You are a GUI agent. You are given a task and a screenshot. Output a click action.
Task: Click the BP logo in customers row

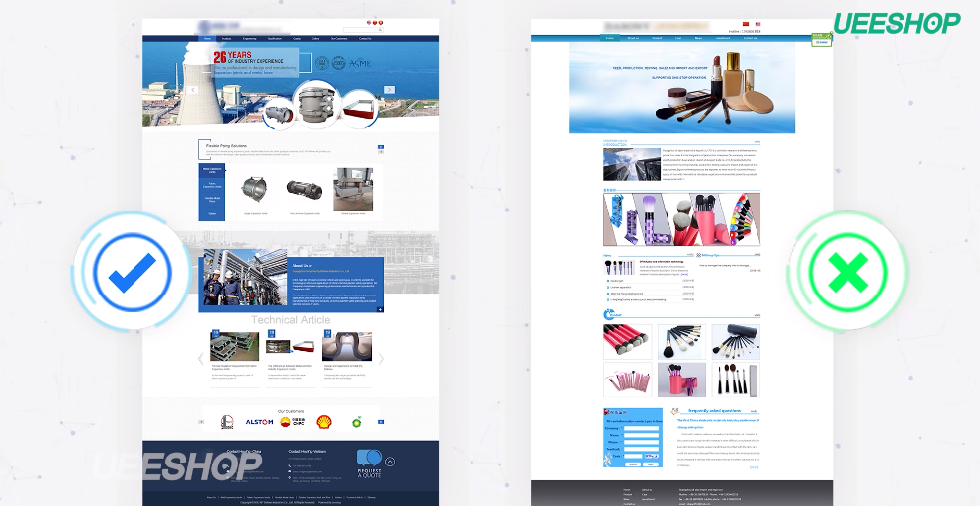pyautogui.click(x=353, y=422)
